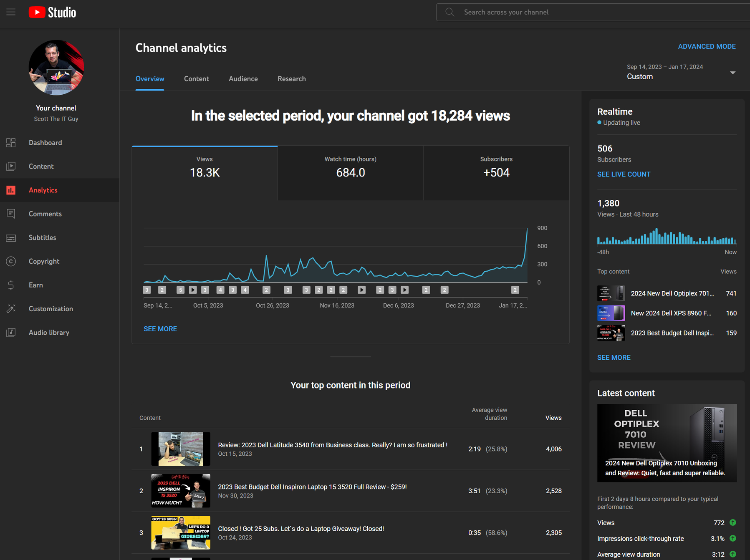Switch to the Research tab
This screenshot has height=560, width=750.
(x=292, y=79)
